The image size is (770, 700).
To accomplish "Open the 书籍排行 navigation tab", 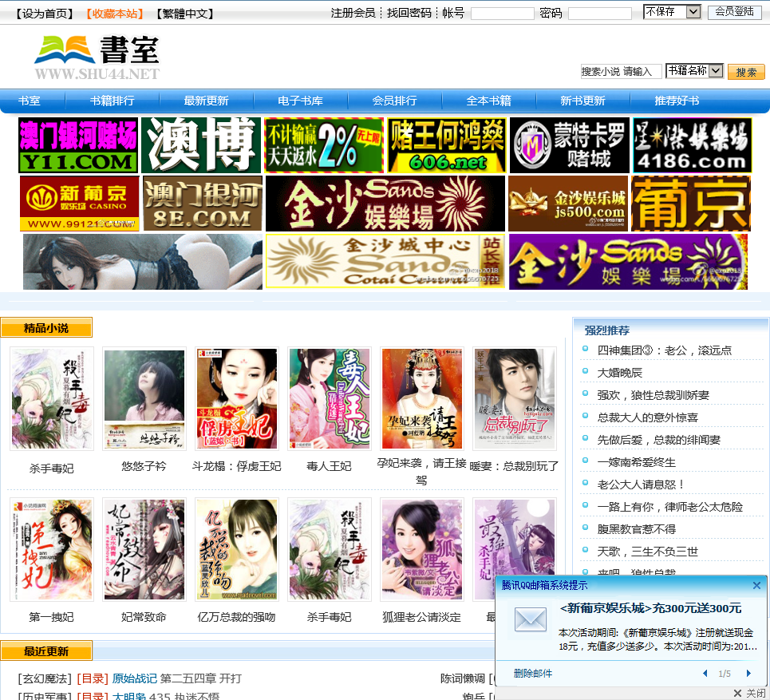I will click(112, 101).
